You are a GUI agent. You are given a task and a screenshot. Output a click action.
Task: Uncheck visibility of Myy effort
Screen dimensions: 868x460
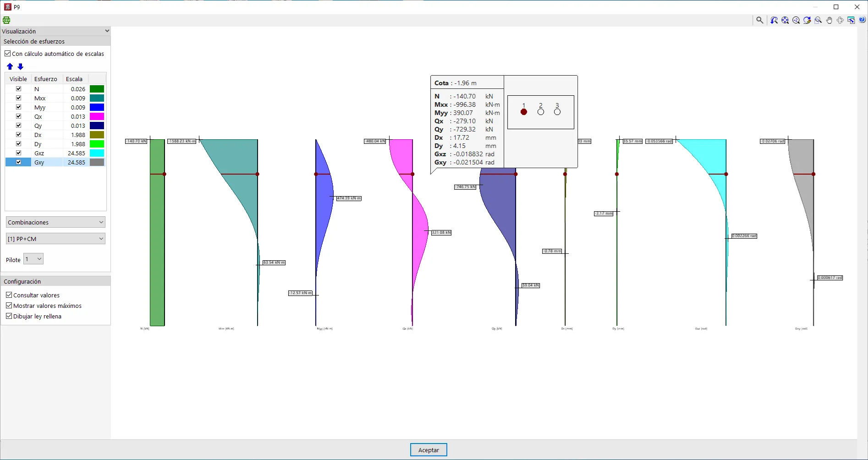pyautogui.click(x=18, y=107)
